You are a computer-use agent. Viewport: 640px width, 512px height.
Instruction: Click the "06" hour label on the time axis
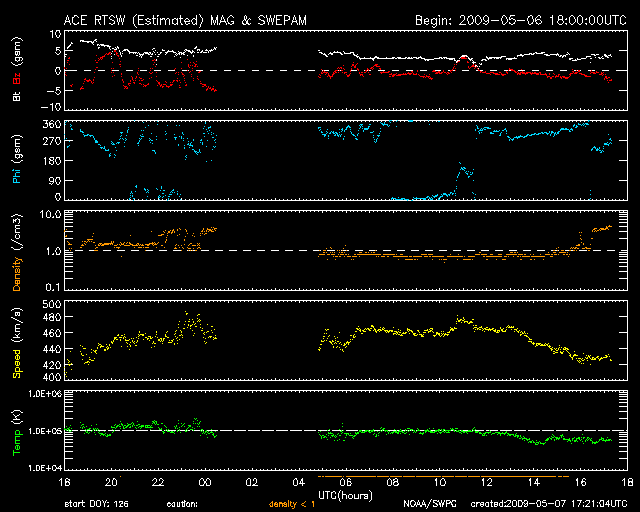pyautogui.click(x=346, y=482)
